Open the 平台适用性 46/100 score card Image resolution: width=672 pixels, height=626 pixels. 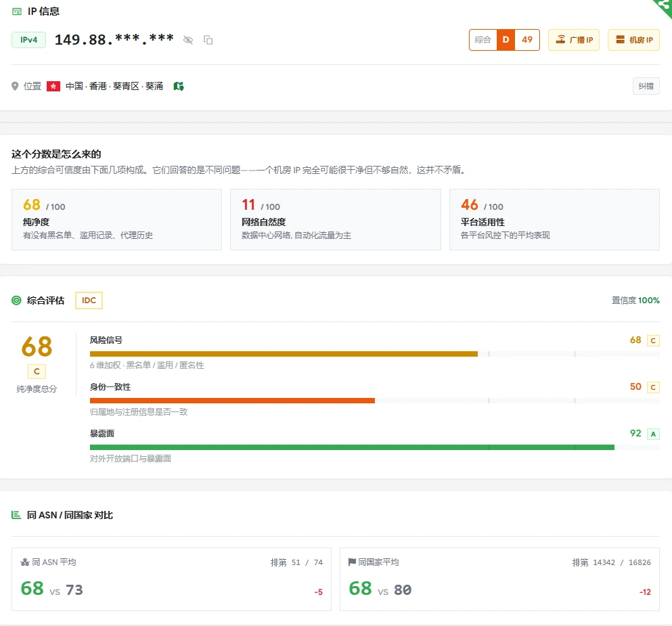(554, 219)
